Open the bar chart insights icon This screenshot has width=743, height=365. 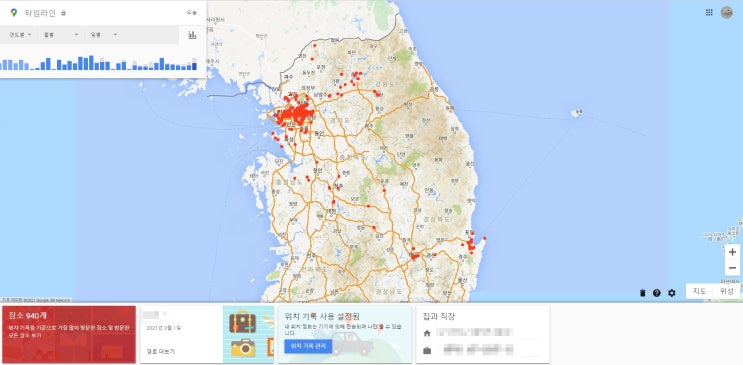click(x=192, y=35)
